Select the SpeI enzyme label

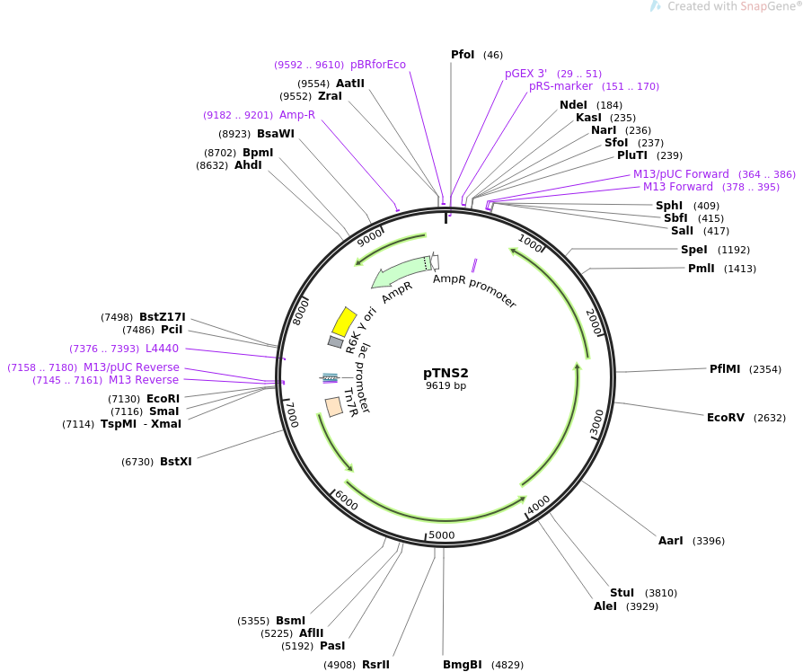pyautogui.click(x=694, y=250)
